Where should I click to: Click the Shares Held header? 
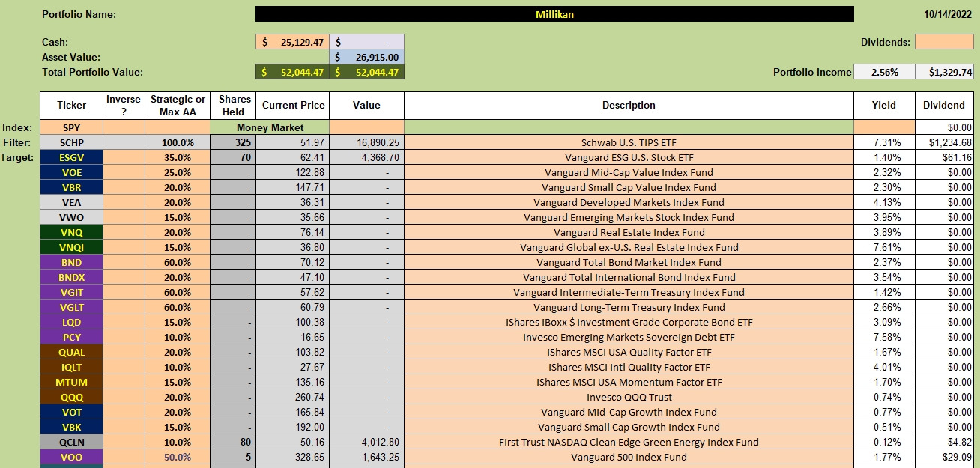(233, 106)
